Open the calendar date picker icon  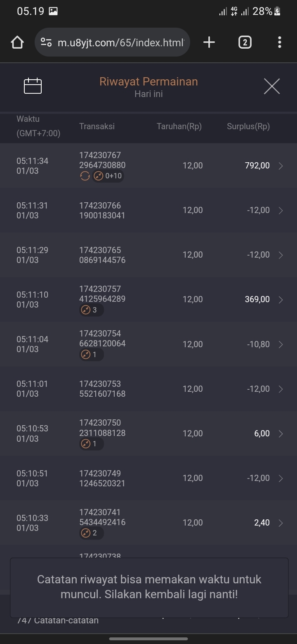click(33, 86)
